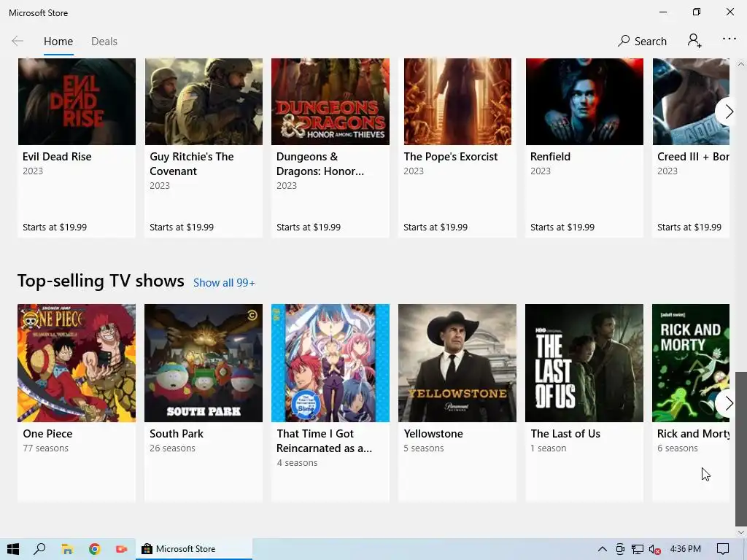747x560 pixels.
Task: Click Top-selling TV shows heading
Action: click(x=101, y=281)
